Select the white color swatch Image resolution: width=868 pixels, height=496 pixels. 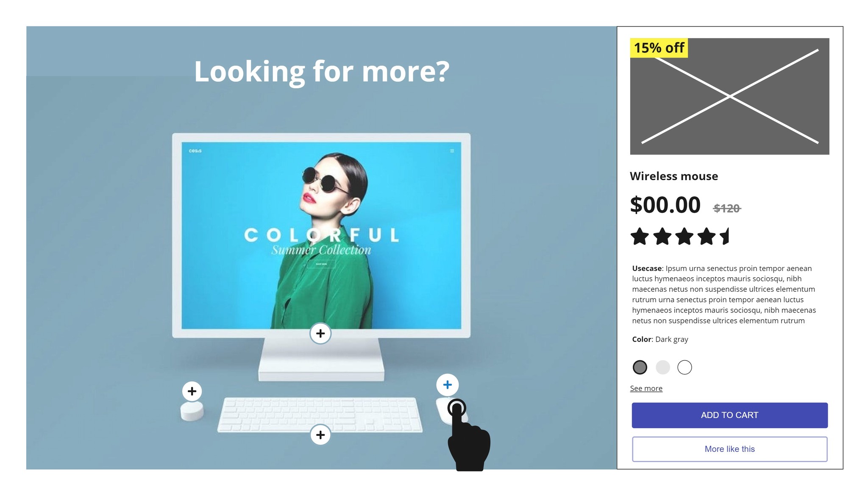coord(684,367)
